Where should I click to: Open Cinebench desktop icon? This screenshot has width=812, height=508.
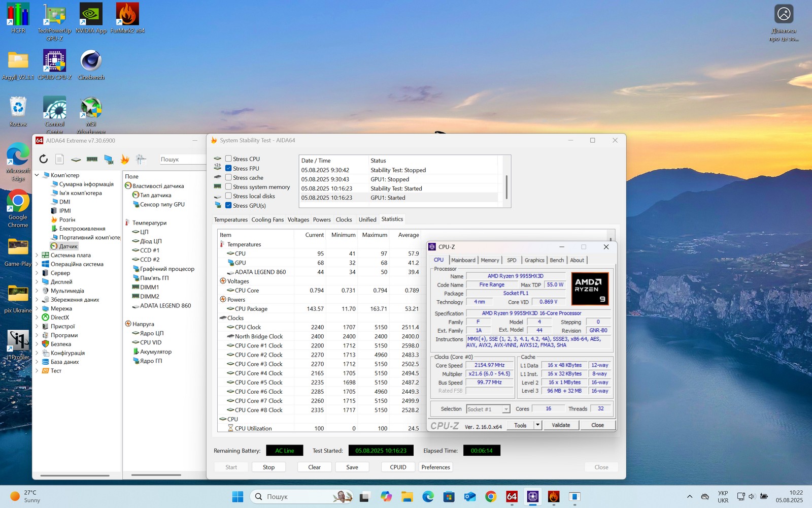pos(91,65)
